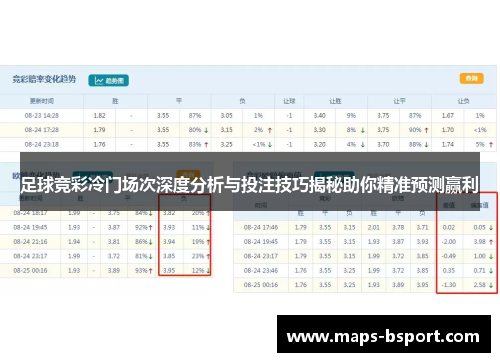Click the down arrow beside 2.58
This screenshot has height=362, width=500.
click(491, 285)
